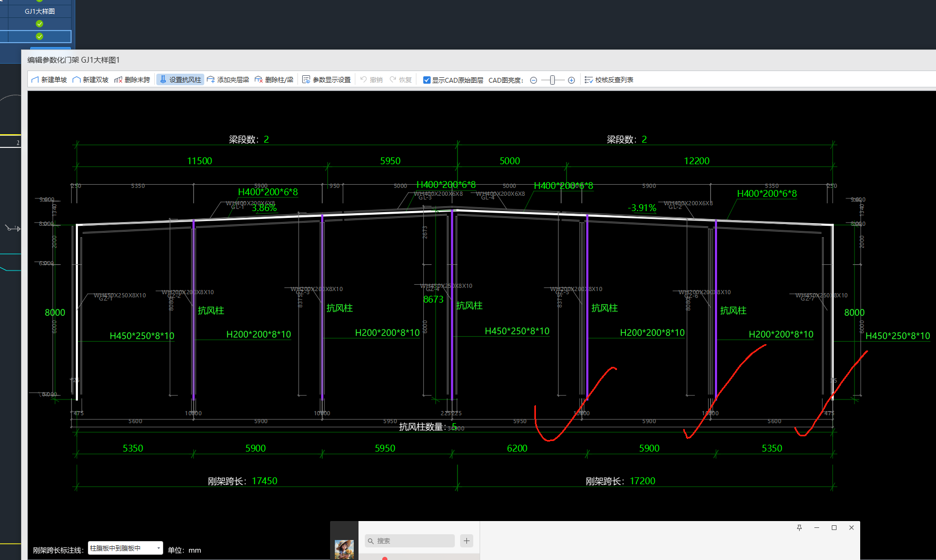Image resolution: width=936 pixels, height=560 pixels.
Task: Pin the chat window with pin icon
Action: pos(799,528)
